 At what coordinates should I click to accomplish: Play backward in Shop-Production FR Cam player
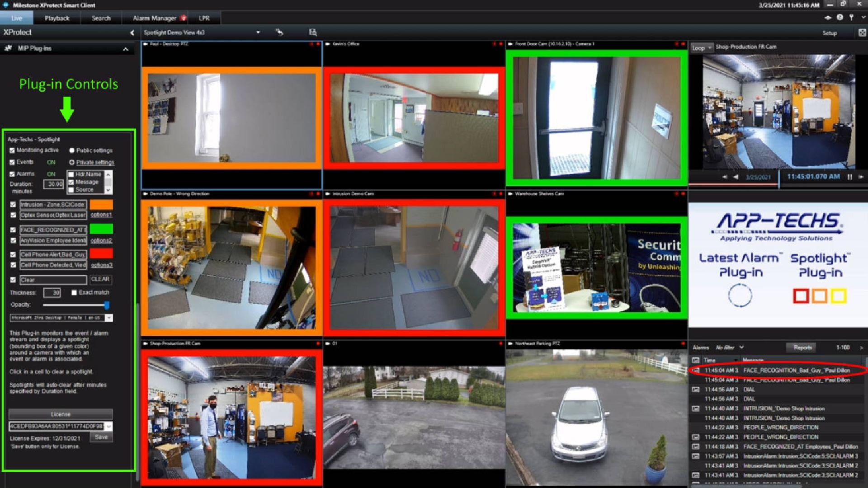[x=736, y=177]
